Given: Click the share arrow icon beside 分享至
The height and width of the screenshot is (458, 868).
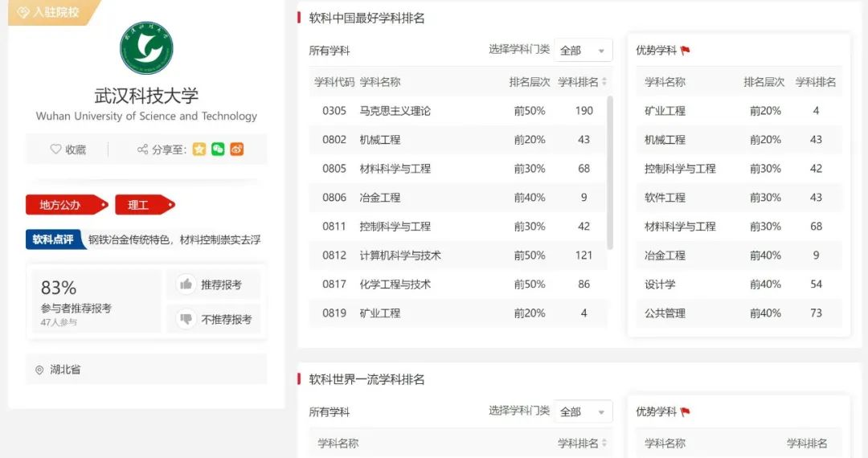Looking at the screenshot, I should click(142, 149).
